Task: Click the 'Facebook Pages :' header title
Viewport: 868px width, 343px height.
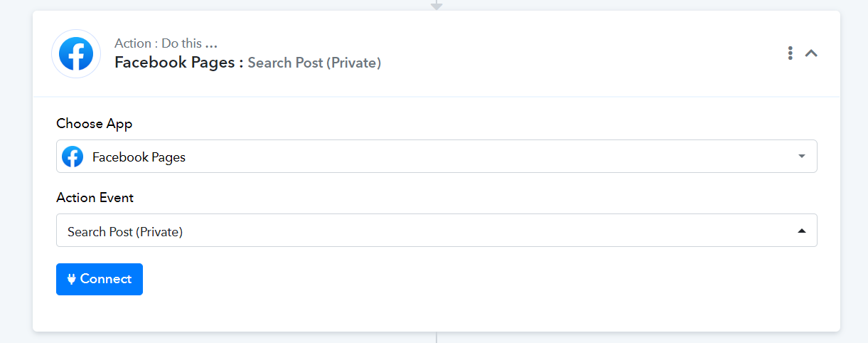Action: pos(179,63)
